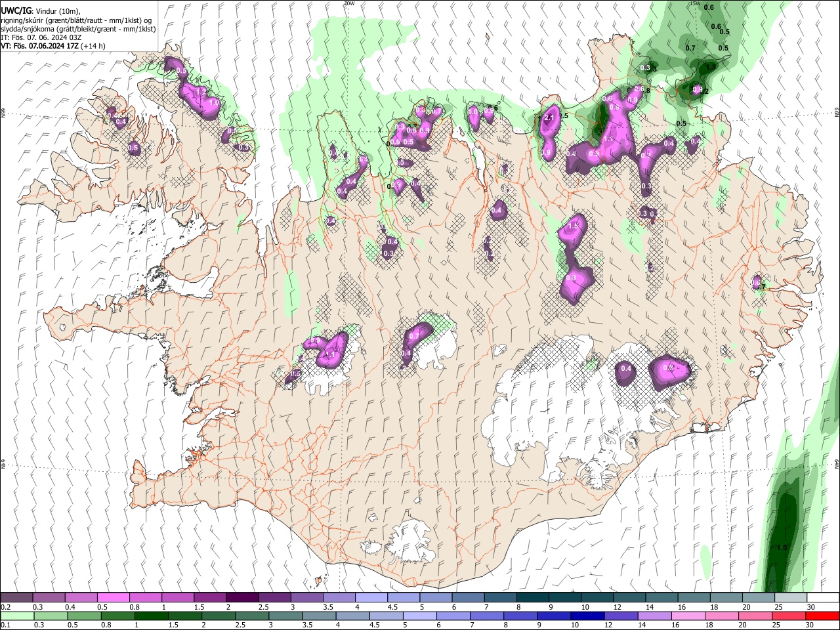
Task: Click the valid time "VT: Fös. 07.06.2024 17Z"
Action: 40,46
